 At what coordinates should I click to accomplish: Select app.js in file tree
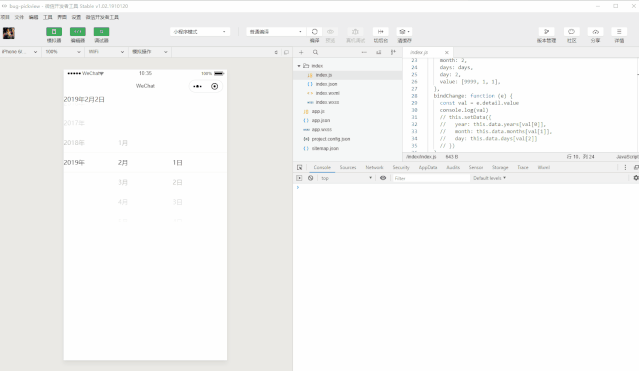click(x=348, y=111)
